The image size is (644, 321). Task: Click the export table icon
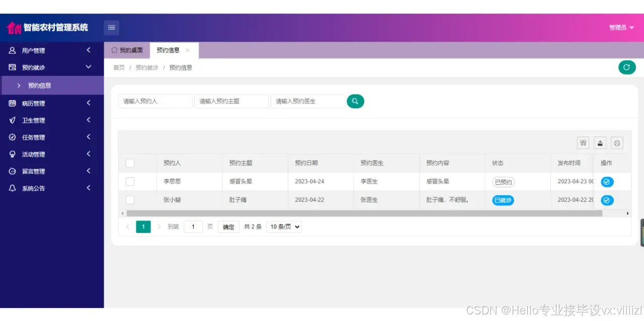600,143
